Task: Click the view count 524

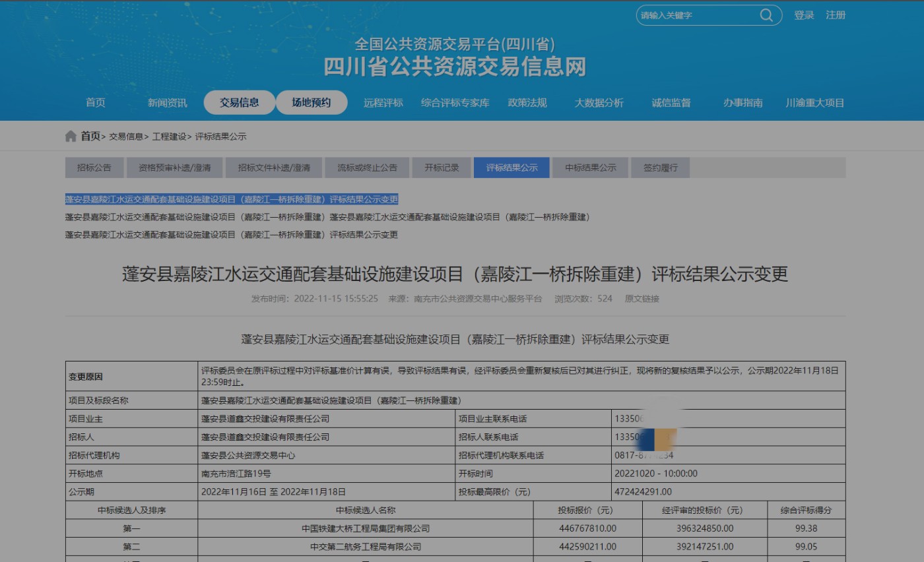Action: (605, 299)
